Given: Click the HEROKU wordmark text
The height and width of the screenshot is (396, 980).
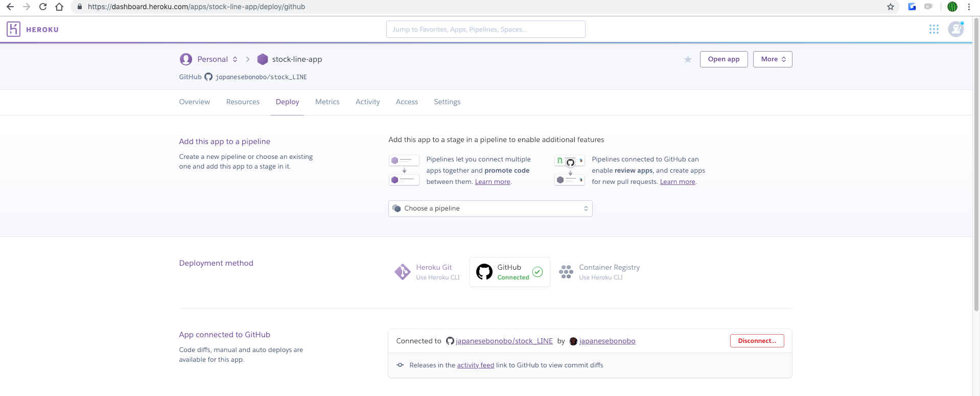Looking at the screenshot, I should 42,30.
